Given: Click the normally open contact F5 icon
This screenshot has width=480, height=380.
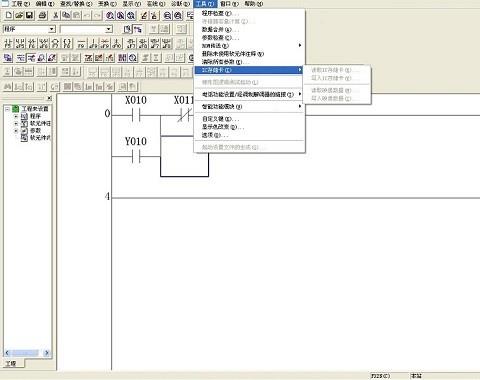Looking at the screenshot, I should (8, 43).
